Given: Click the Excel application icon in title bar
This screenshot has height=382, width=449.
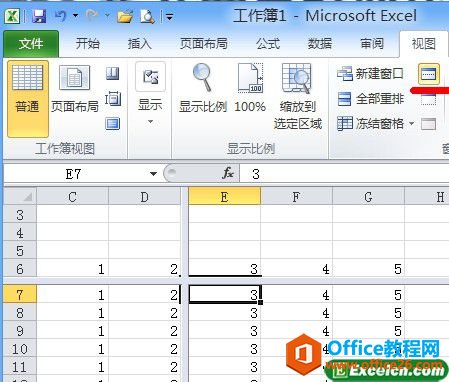Looking at the screenshot, I should pos(12,16).
